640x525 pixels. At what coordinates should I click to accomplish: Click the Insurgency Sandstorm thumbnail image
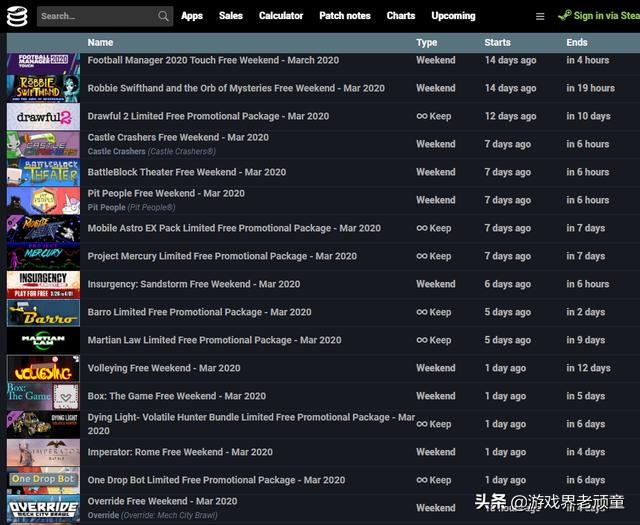point(43,284)
